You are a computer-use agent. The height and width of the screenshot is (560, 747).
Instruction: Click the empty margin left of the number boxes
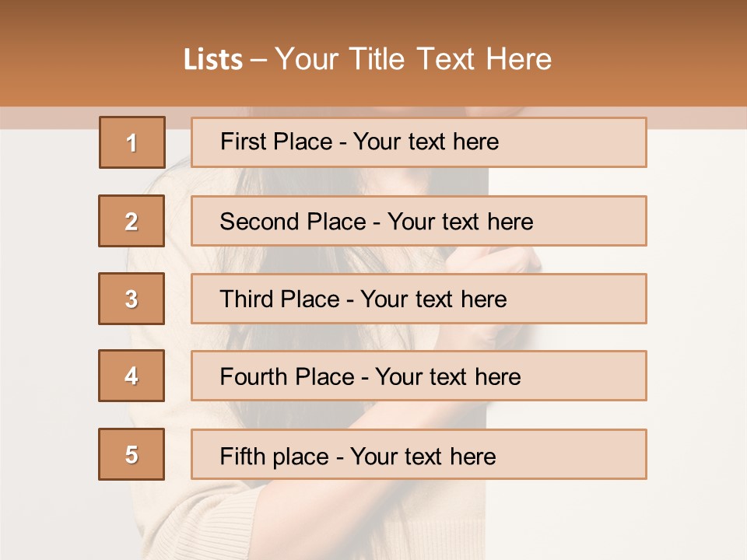(x=47, y=311)
